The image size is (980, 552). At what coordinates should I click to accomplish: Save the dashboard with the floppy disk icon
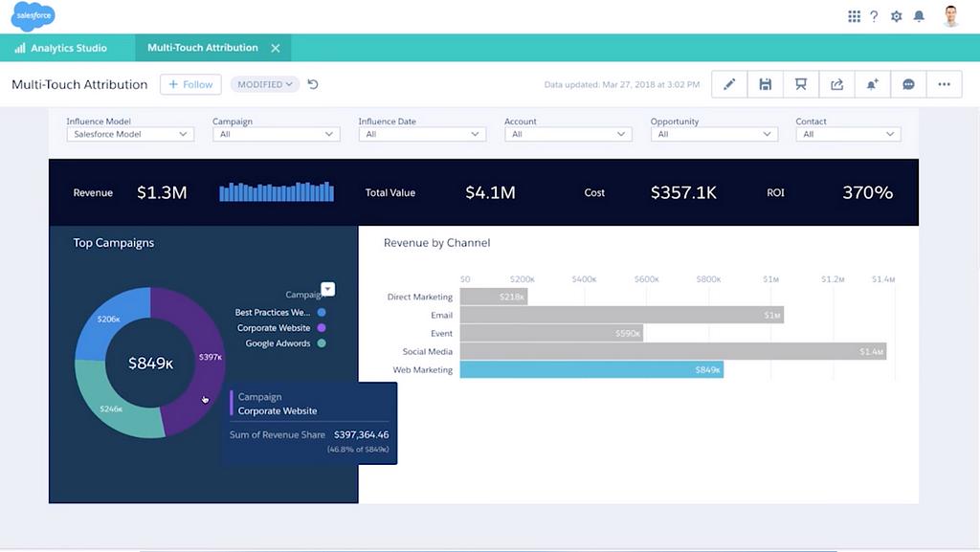click(765, 84)
